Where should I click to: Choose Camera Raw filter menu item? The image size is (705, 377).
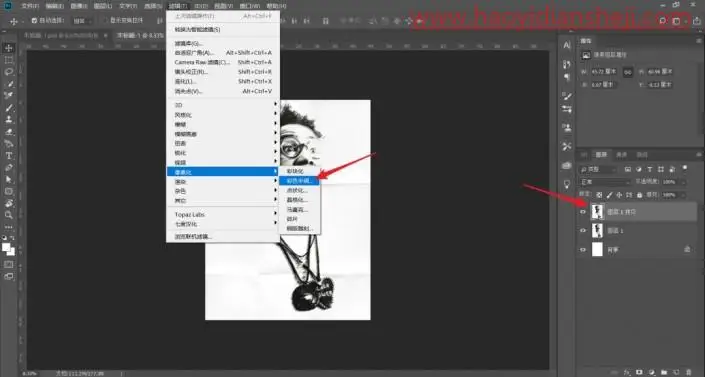pyautogui.click(x=223, y=62)
